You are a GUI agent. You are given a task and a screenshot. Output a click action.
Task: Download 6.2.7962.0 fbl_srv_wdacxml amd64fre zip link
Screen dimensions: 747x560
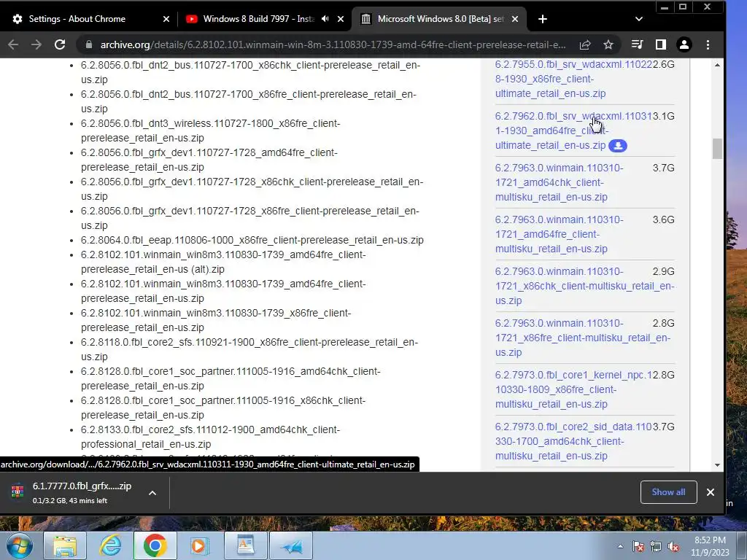573,131
